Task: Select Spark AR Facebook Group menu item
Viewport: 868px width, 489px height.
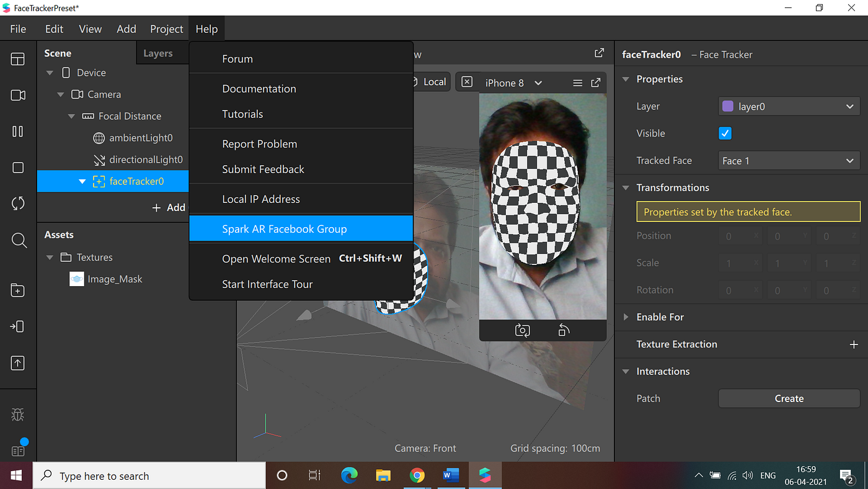Action: pos(285,229)
